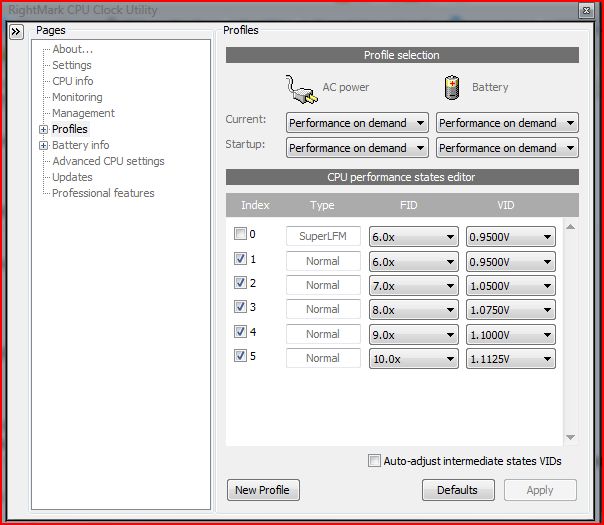The image size is (604, 525).
Task: Enable the index 0 SuperLFM state checkbox
Action: click(x=240, y=233)
